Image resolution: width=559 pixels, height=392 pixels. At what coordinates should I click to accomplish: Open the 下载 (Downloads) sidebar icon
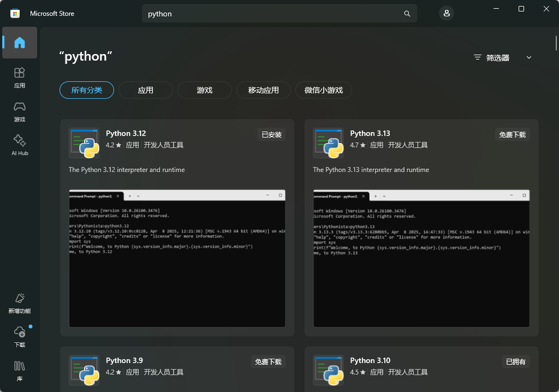coord(20,337)
